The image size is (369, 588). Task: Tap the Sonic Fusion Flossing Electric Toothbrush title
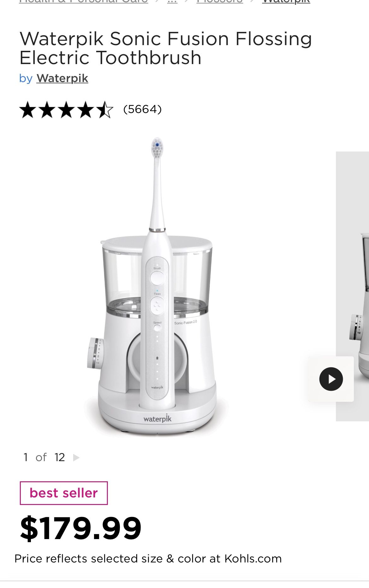[x=166, y=48]
